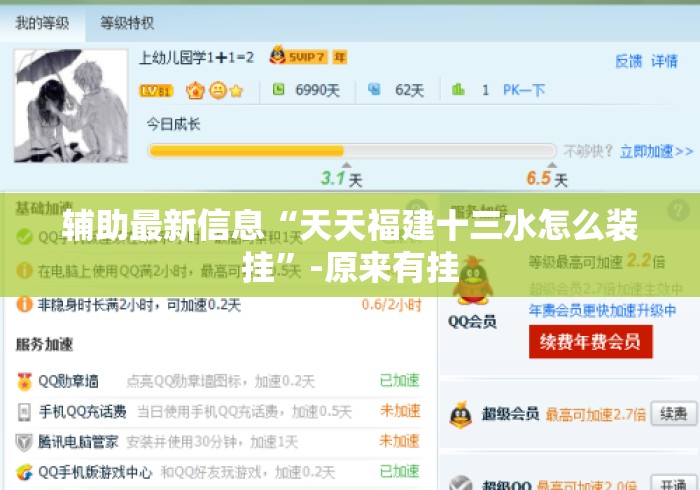Click the SVIP7 penguin badge icon
This screenshot has height=490, width=700.
click(298, 56)
